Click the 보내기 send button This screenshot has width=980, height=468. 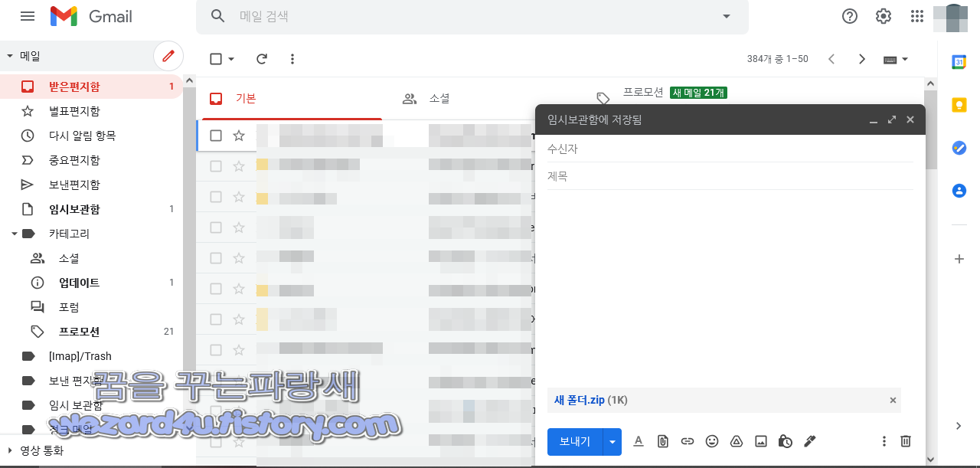(x=574, y=441)
